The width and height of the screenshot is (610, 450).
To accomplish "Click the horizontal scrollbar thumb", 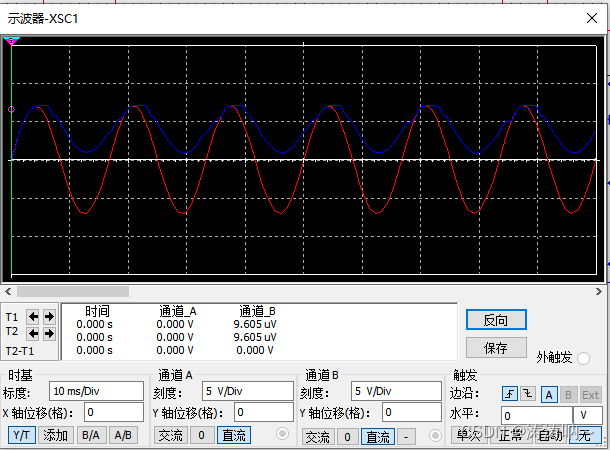I will coord(73,291).
